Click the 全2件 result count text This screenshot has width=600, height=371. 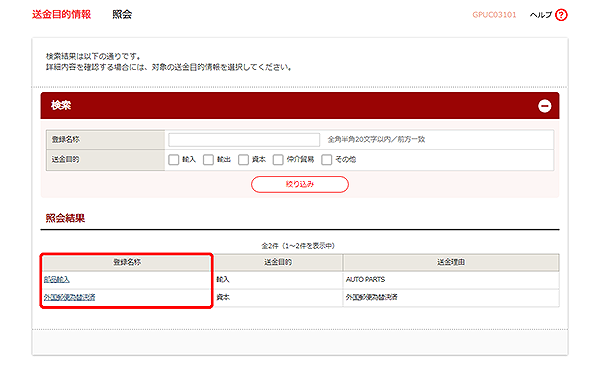click(x=298, y=246)
